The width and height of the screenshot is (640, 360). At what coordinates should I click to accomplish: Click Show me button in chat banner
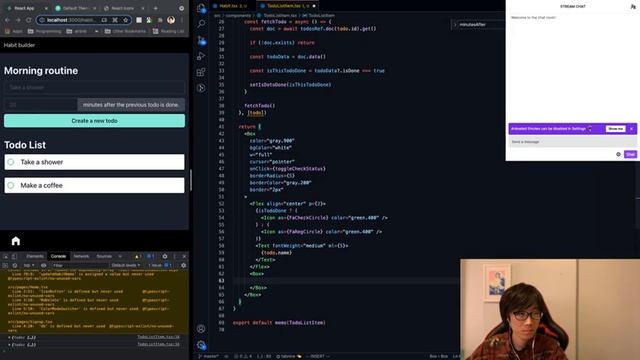click(x=615, y=129)
